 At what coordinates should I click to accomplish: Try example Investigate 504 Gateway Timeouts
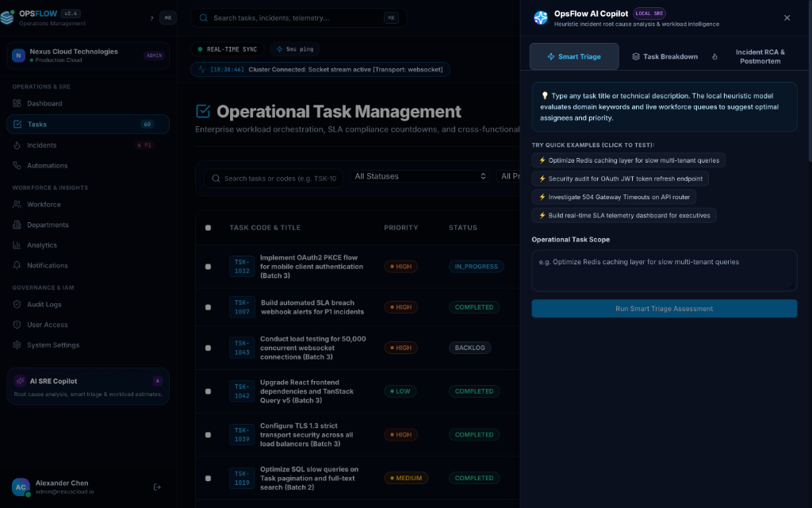point(614,197)
